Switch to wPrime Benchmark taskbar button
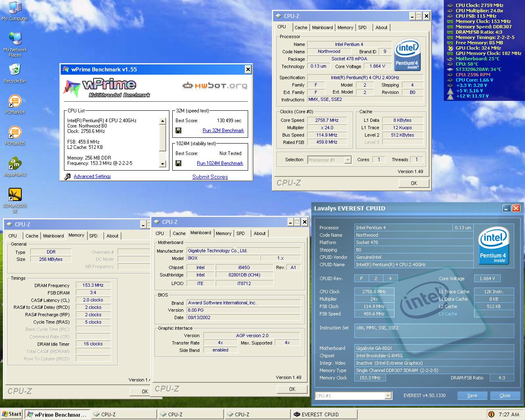This screenshot has height=420, width=525. click(57, 414)
